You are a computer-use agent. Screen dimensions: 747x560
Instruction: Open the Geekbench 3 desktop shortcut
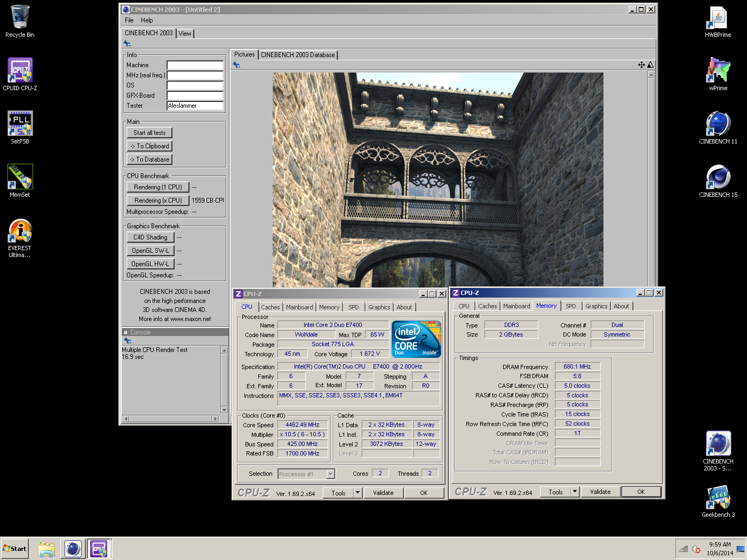718,501
